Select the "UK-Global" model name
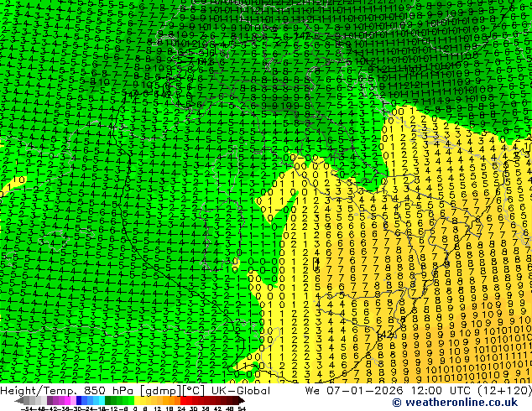Viewport: 532px width, 411px height. (241, 391)
